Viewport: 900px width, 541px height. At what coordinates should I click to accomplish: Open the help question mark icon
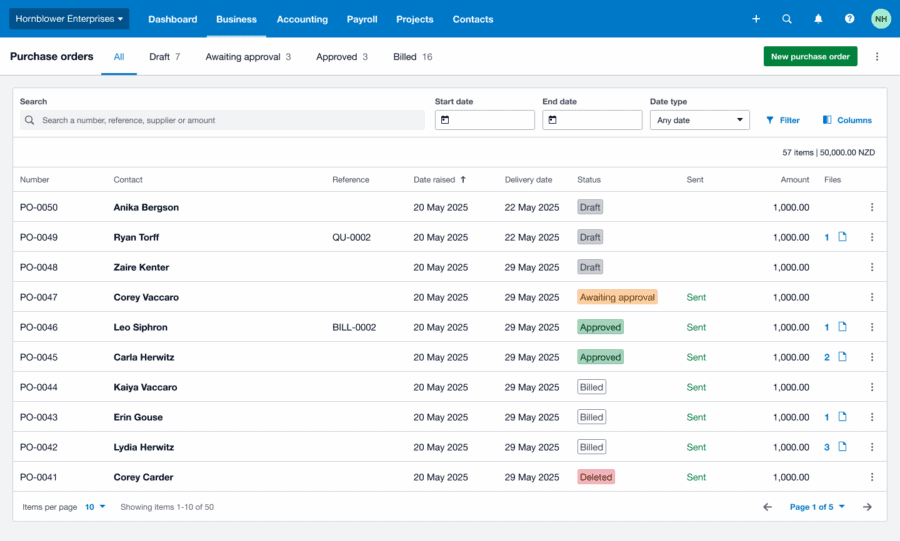(849, 19)
